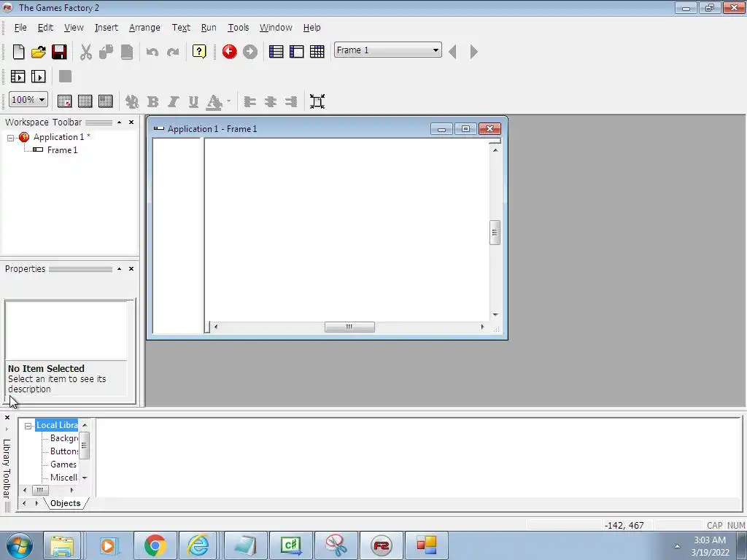Paste from clipboard with paste icon
The image size is (747, 560).
pos(127,52)
